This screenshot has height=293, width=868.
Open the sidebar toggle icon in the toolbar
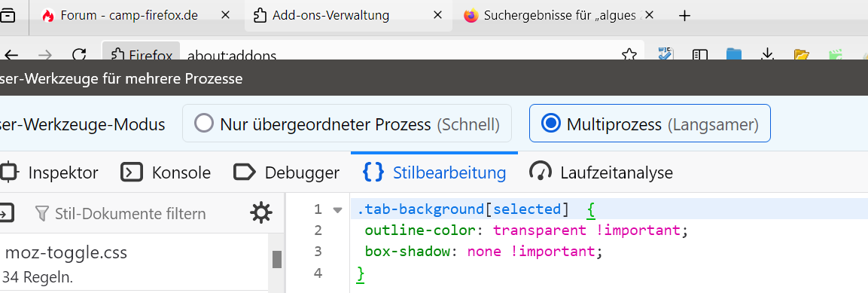click(700, 55)
